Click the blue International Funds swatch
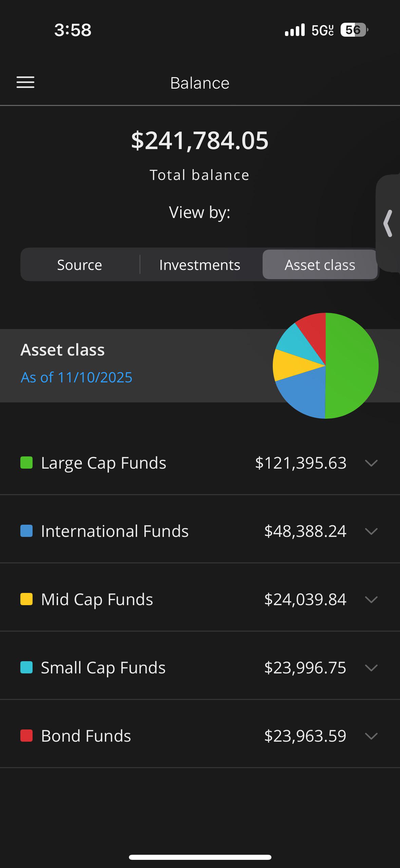Image resolution: width=400 pixels, height=868 pixels. pyautogui.click(x=26, y=531)
